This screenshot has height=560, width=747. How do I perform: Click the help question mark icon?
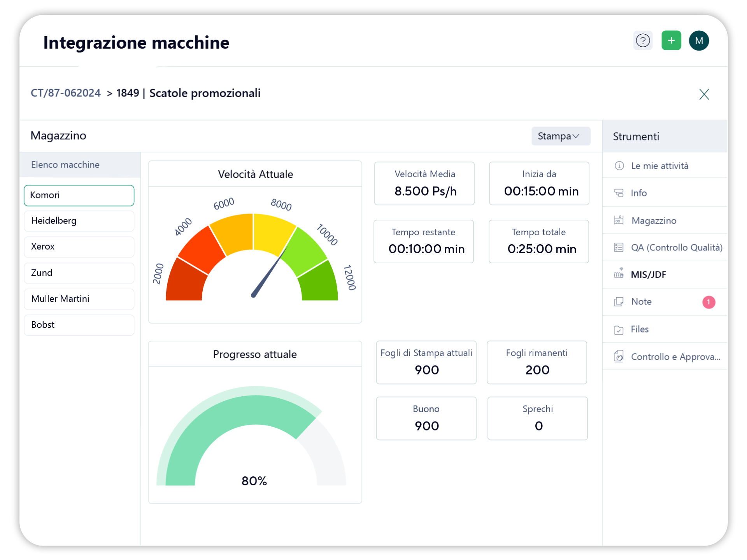(x=643, y=40)
